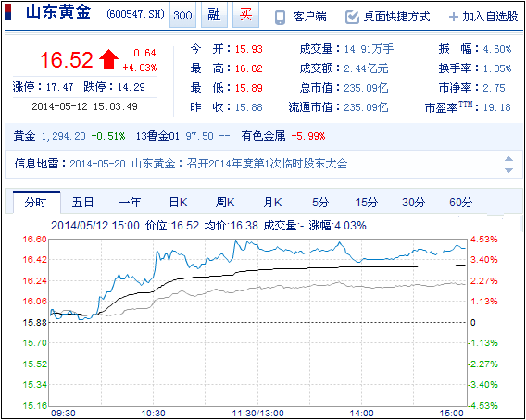Click the 加入自选股 text link
Screen dimensions: 526x420
(x=490, y=17)
